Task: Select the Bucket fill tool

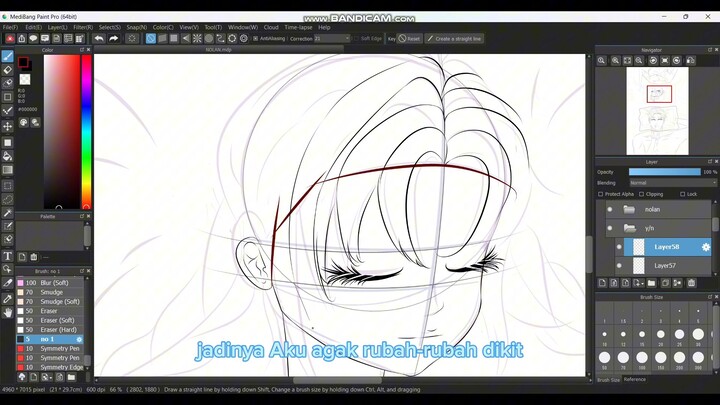Action: (7, 157)
